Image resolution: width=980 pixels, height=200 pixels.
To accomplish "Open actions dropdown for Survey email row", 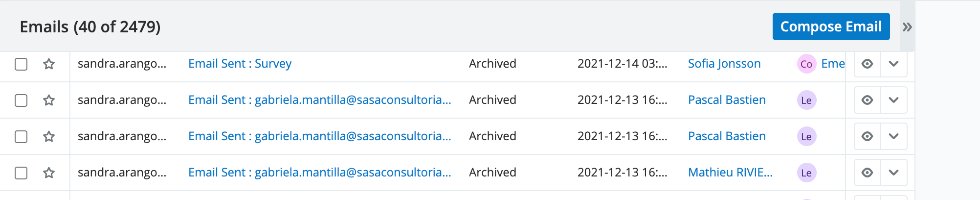I will (893, 64).
